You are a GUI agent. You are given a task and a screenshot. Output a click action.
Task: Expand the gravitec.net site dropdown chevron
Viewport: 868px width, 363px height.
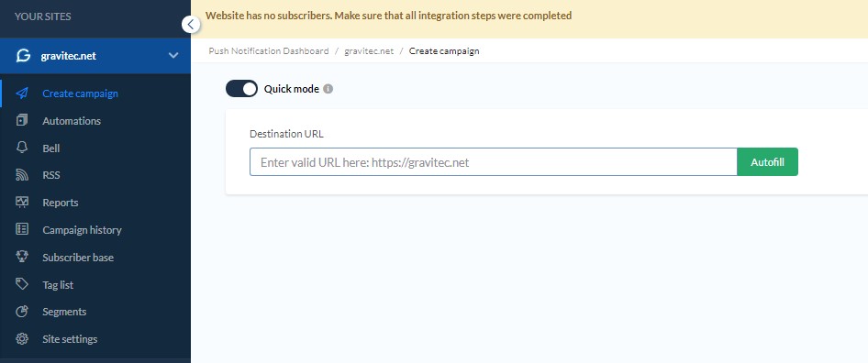tap(173, 55)
